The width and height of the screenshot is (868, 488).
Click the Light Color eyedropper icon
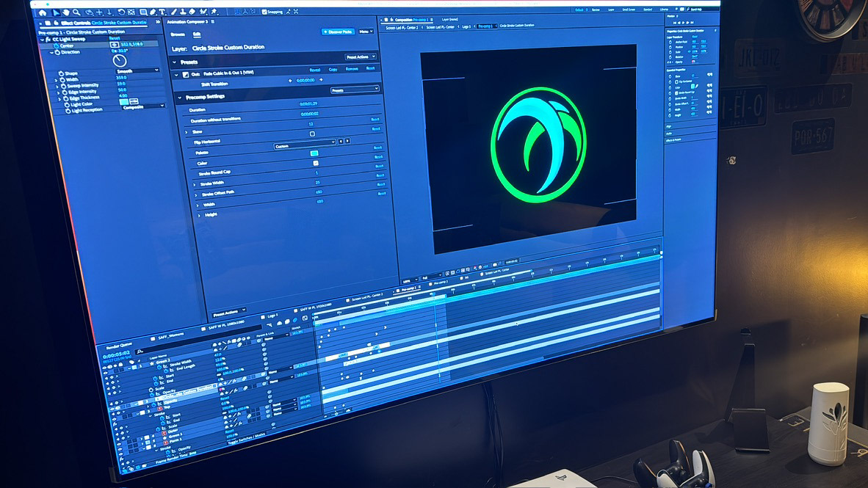coord(134,101)
